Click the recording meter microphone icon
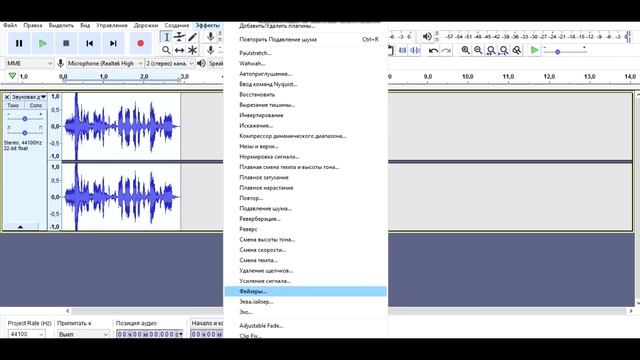 [x=210, y=37]
